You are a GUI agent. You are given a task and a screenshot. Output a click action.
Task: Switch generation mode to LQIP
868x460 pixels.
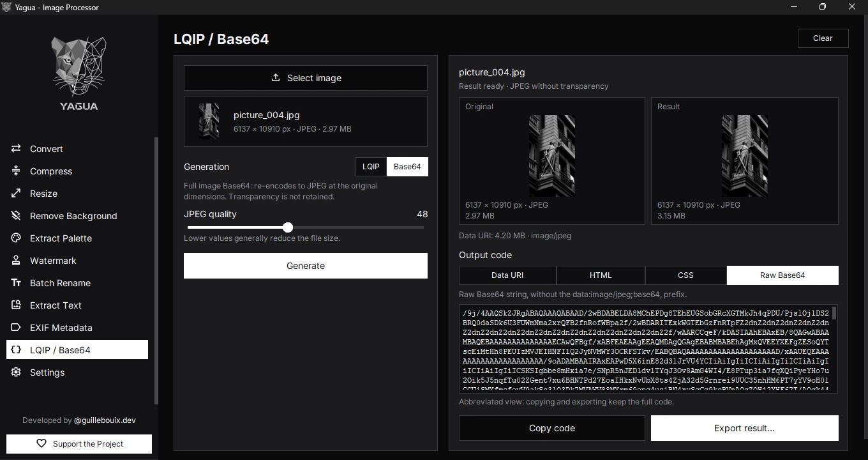(x=371, y=167)
